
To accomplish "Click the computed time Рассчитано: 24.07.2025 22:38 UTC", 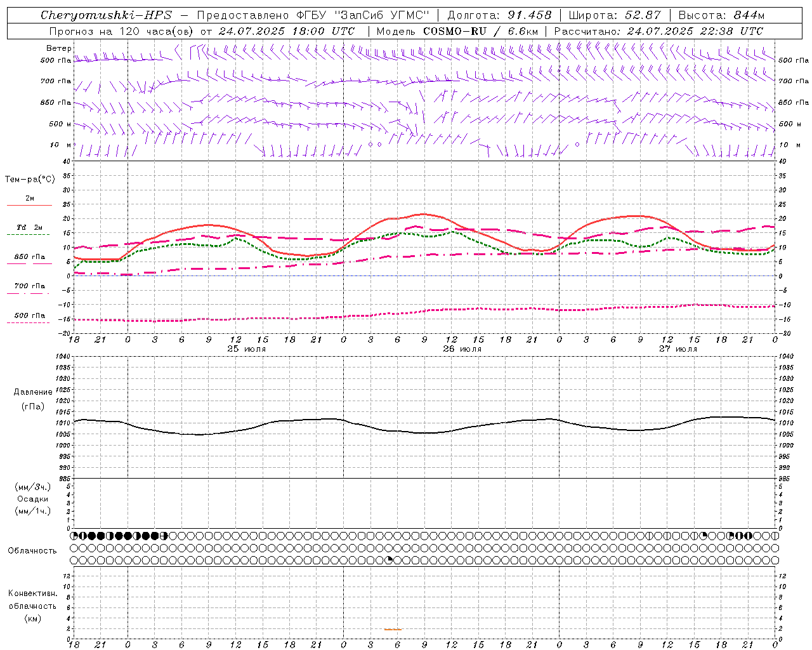I will pyautogui.click(x=658, y=31).
